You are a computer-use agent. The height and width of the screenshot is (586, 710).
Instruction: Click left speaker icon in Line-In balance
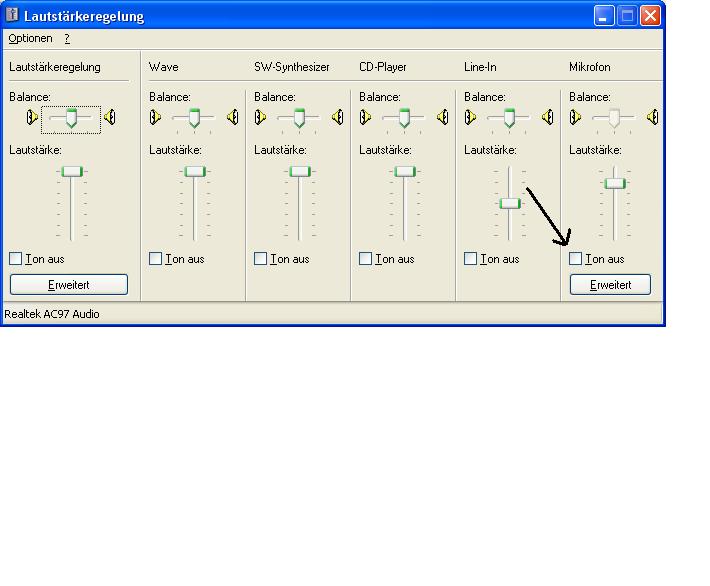(x=470, y=117)
